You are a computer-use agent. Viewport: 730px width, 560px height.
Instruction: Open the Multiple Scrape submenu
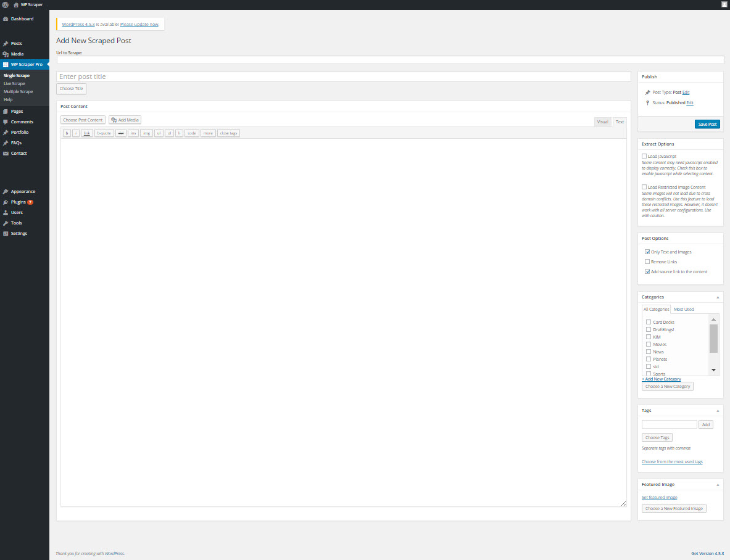(x=18, y=92)
